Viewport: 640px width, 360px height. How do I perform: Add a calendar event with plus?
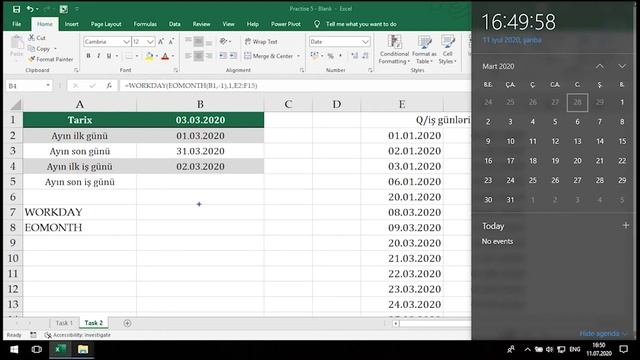pos(625,225)
